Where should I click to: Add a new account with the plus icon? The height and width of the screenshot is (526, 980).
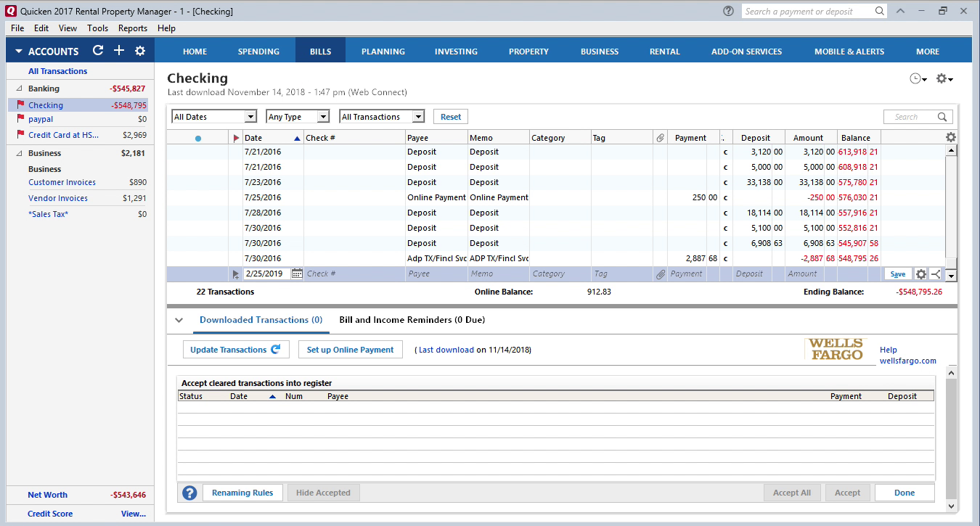pos(119,51)
